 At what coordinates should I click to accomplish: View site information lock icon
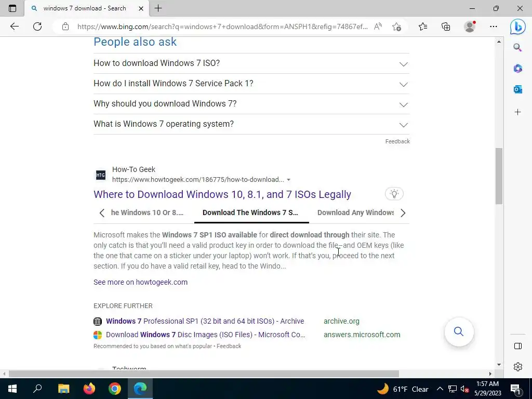65,26
